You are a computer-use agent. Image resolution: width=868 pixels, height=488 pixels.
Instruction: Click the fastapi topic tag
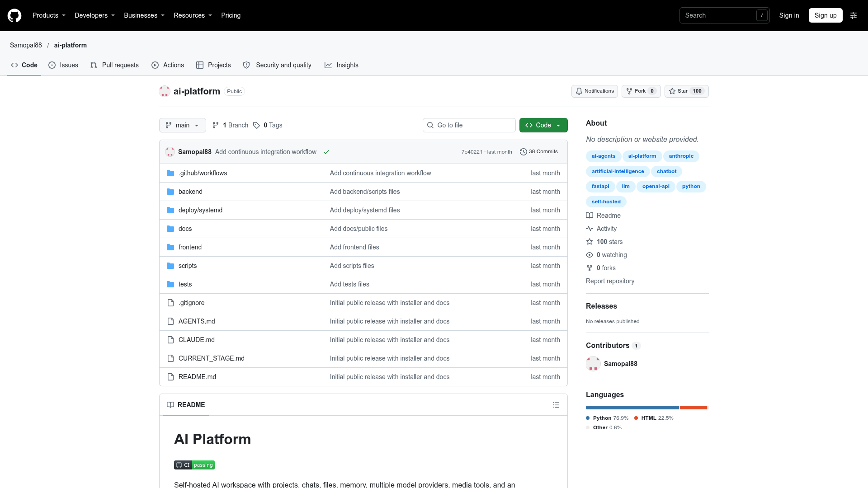600,187
